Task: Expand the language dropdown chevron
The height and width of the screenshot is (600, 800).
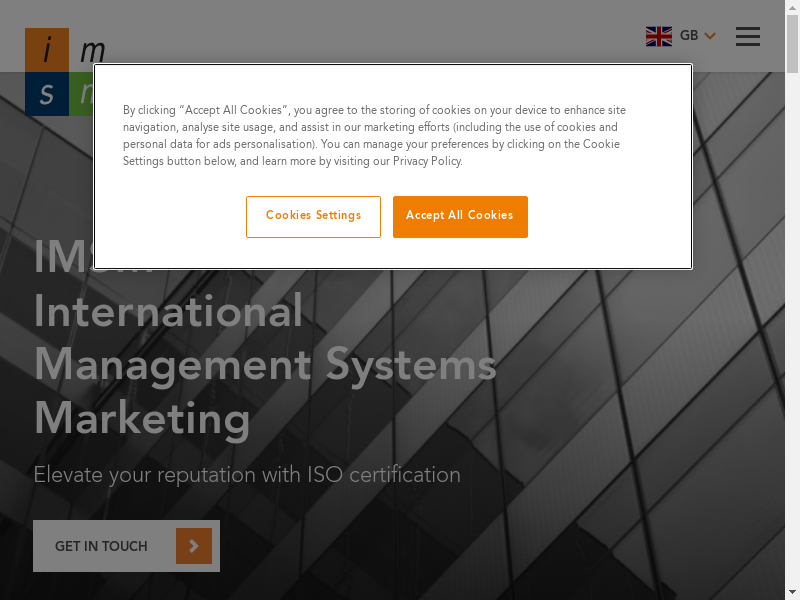Action: tap(710, 36)
